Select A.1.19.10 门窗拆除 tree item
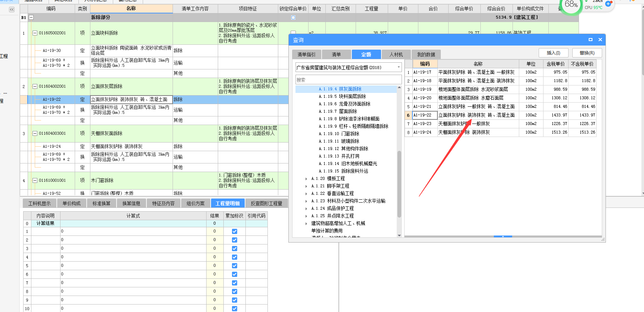Viewport: 644px width, 312px height. (339, 134)
